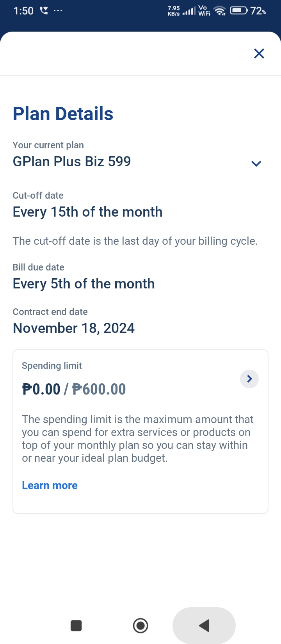
Task: Tap the Every 5th of the month due date
Action: [x=84, y=284]
